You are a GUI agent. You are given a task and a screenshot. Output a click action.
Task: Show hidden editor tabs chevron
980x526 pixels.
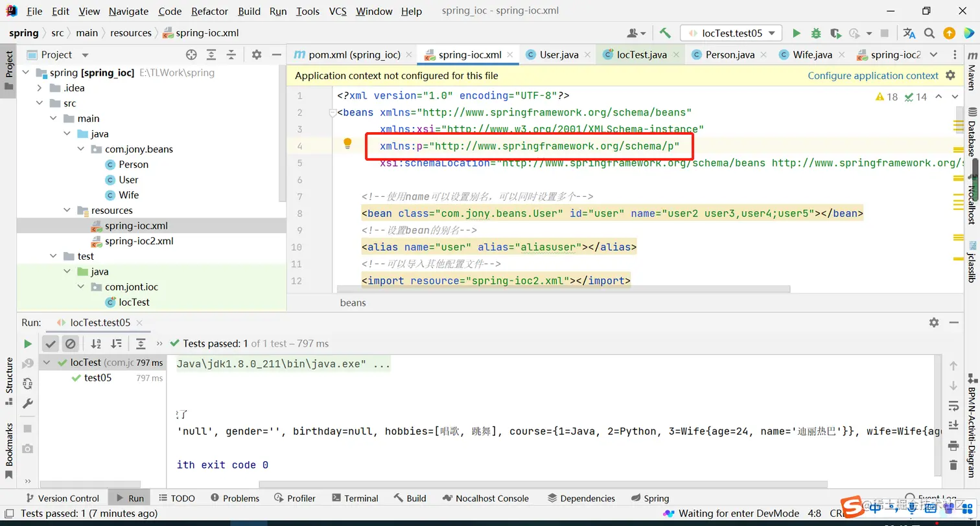click(934, 55)
